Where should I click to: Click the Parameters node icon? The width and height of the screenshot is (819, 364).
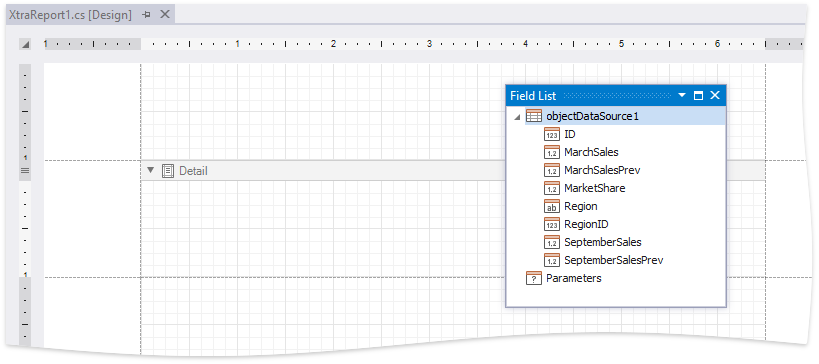[534, 278]
